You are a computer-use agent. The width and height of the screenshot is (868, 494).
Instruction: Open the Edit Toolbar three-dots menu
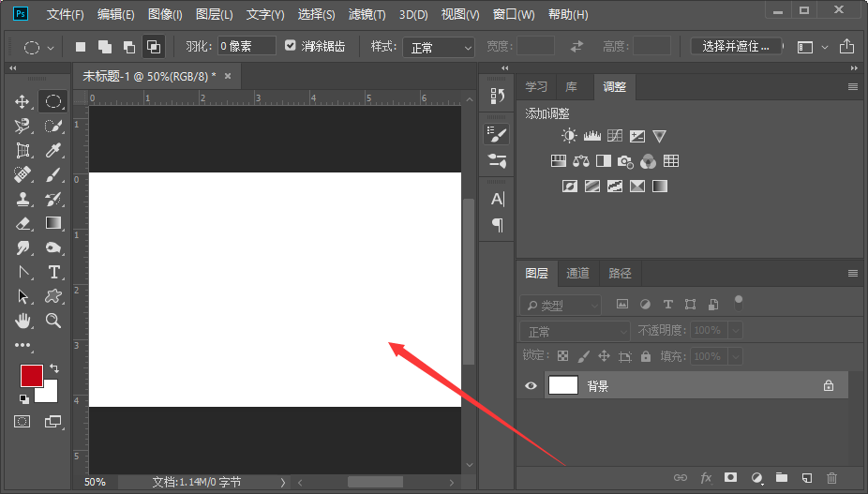22,345
